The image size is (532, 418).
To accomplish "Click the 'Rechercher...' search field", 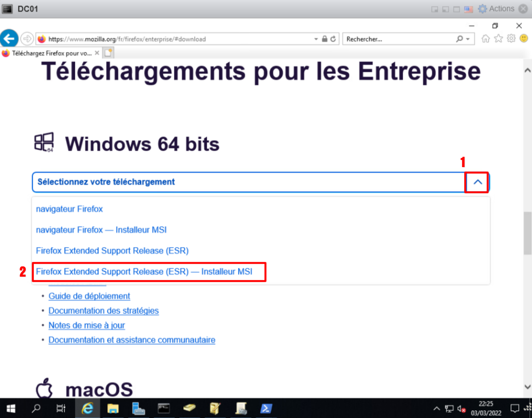I will point(398,39).
